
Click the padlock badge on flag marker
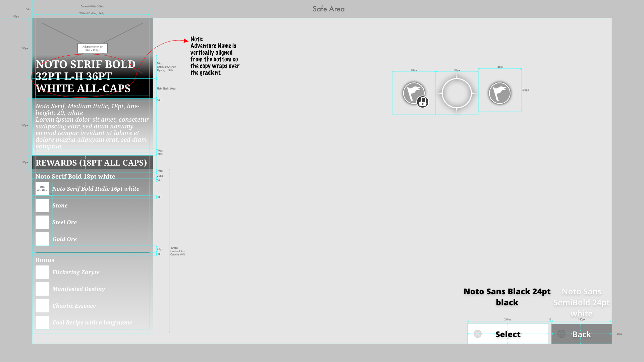pyautogui.click(x=423, y=102)
